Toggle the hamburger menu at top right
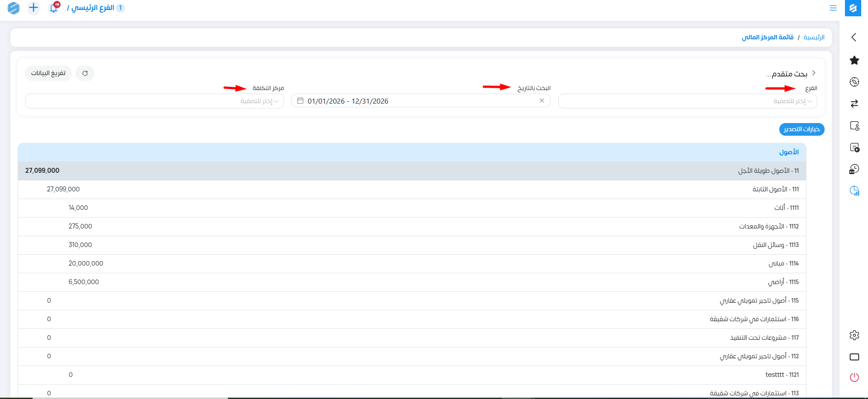This screenshot has width=868, height=399. click(x=833, y=8)
